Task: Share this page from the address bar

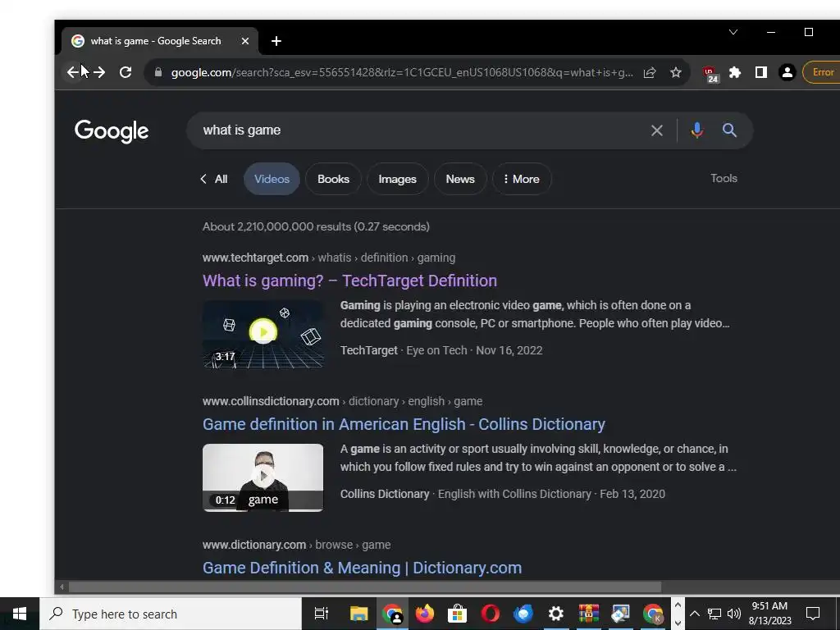Action: coord(650,72)
